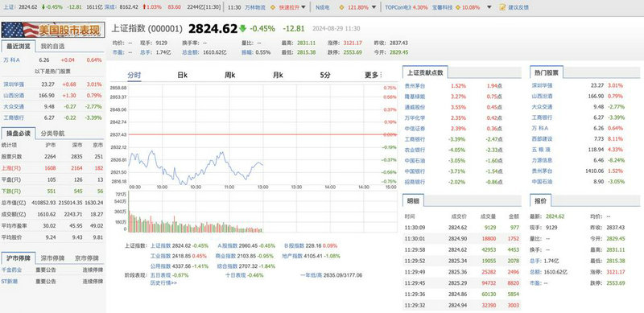Select the 明细 tab
Screen dimensions: 644x313
(x=413, y=201)
